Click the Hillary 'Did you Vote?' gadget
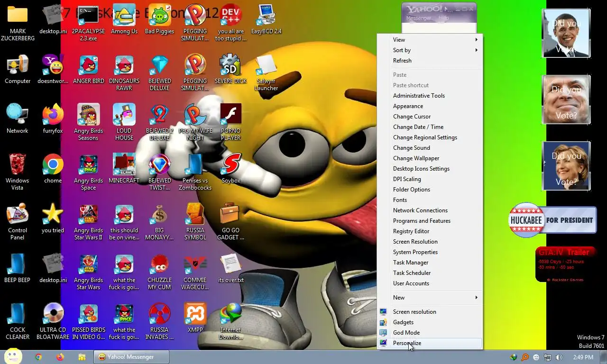This screenshot has height=364, width=607. (566, 166)
